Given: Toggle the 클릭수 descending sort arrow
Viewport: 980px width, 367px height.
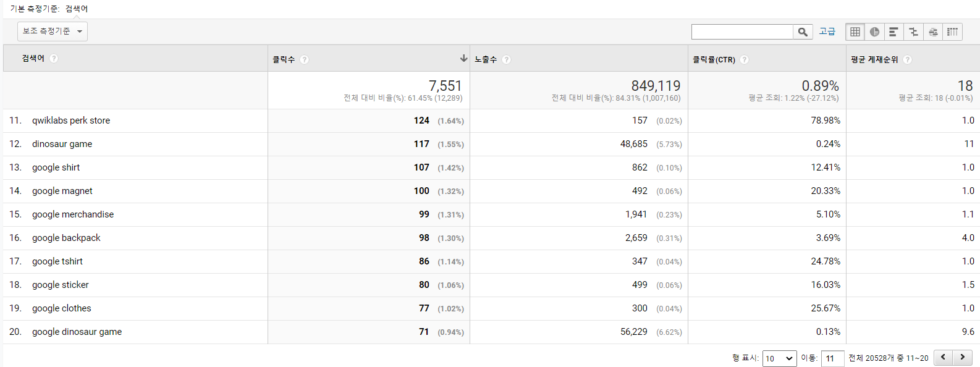Looking at the screenshot, I should tap(463, 58).
